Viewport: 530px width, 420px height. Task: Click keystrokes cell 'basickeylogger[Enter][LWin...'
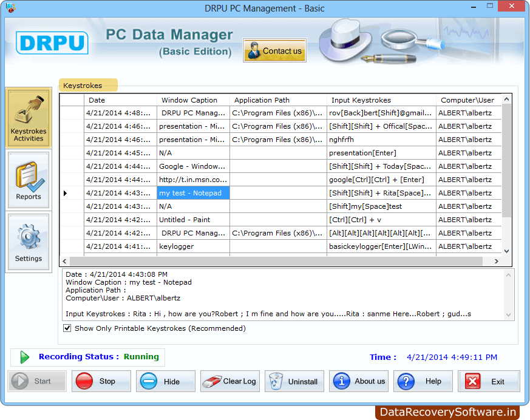tap(382, 246)
